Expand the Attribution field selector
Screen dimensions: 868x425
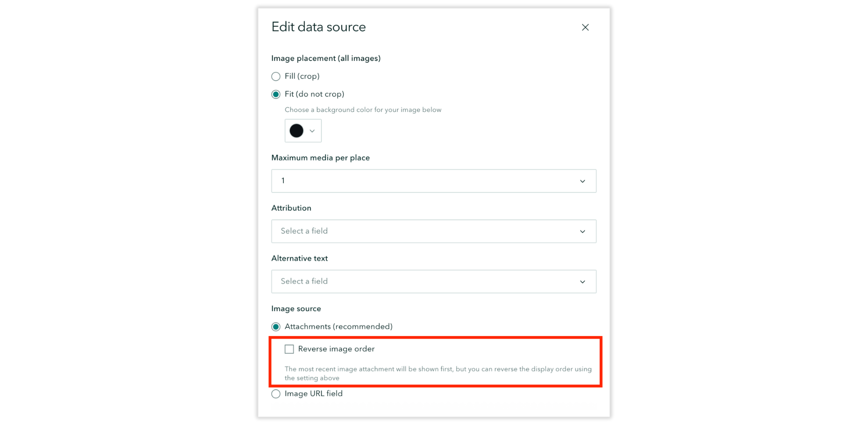434,231
